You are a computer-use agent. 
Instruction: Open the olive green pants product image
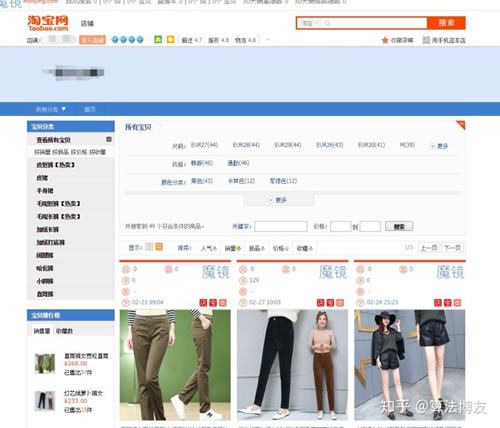(175, 365)
